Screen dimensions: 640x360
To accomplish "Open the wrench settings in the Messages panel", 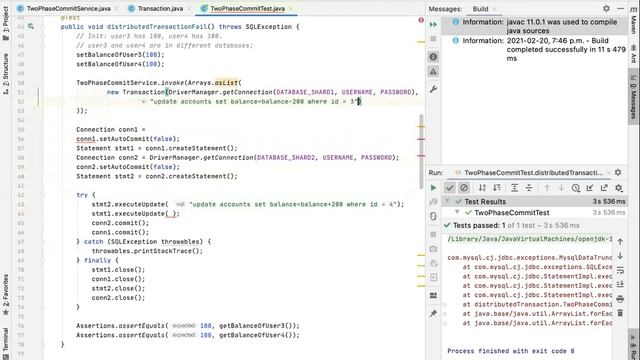I will tap(433, 89).
